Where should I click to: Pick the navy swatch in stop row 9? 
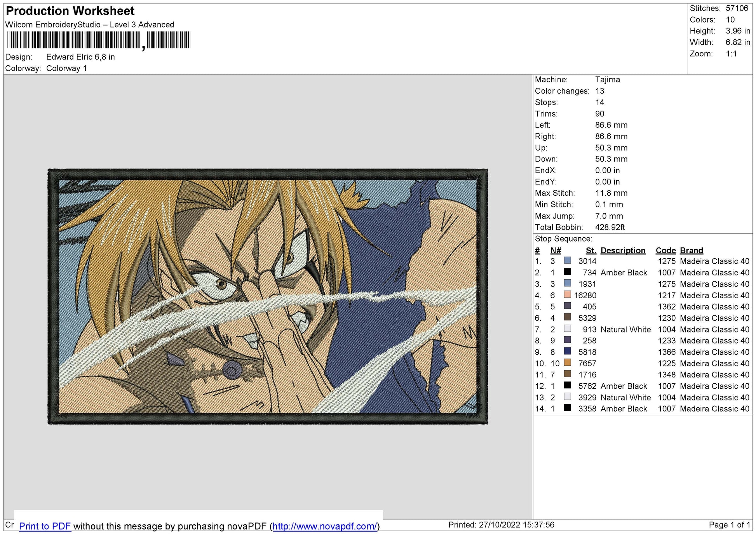click(x=568, y=352)
